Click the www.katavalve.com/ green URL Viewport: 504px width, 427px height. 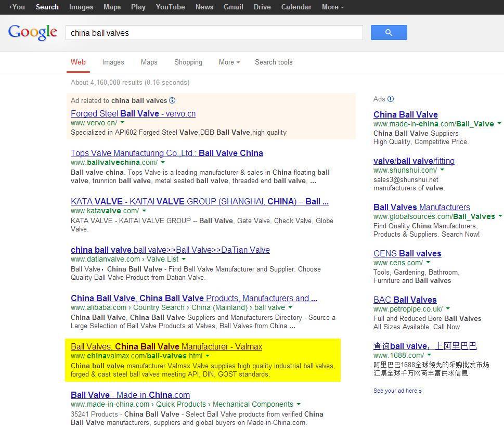pyautogui.click(x=105, y=211)
